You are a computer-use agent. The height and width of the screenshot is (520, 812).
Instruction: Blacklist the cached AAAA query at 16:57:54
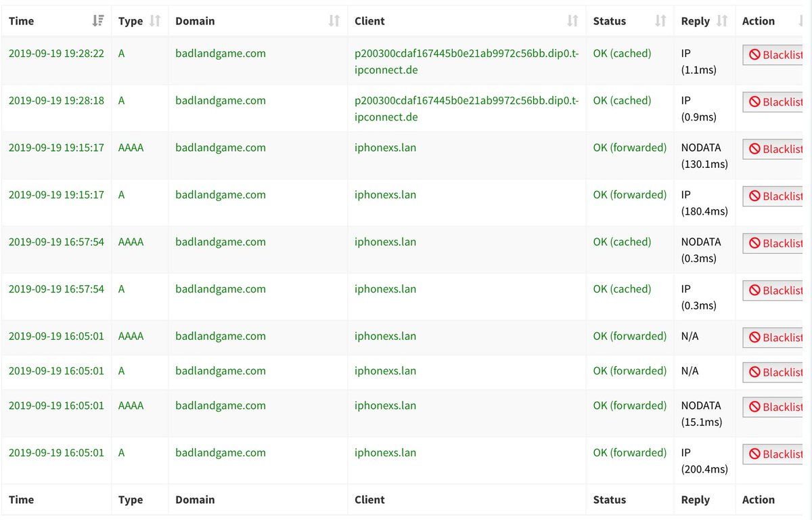[x=775, y=243]
